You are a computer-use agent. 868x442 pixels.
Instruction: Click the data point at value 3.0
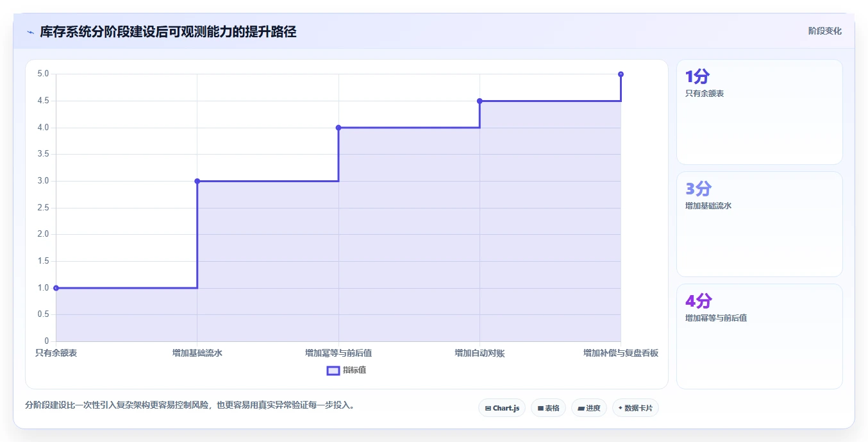[x=197, y=181]
